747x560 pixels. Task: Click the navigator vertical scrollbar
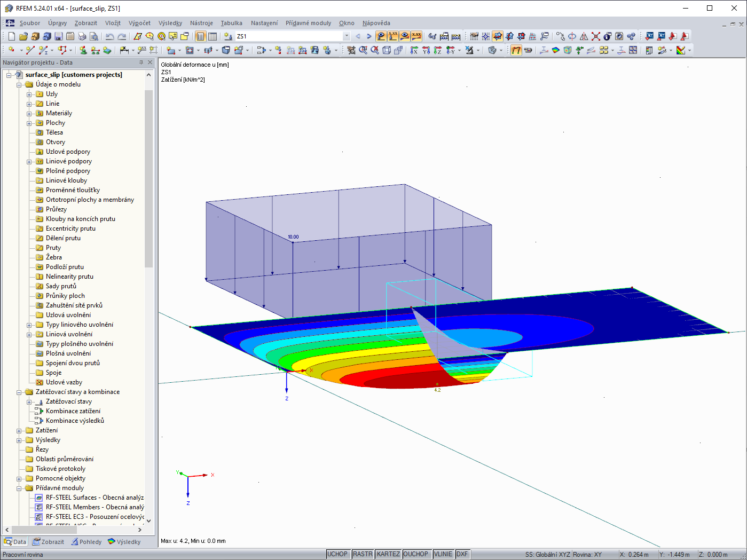[x=148, y=178]
